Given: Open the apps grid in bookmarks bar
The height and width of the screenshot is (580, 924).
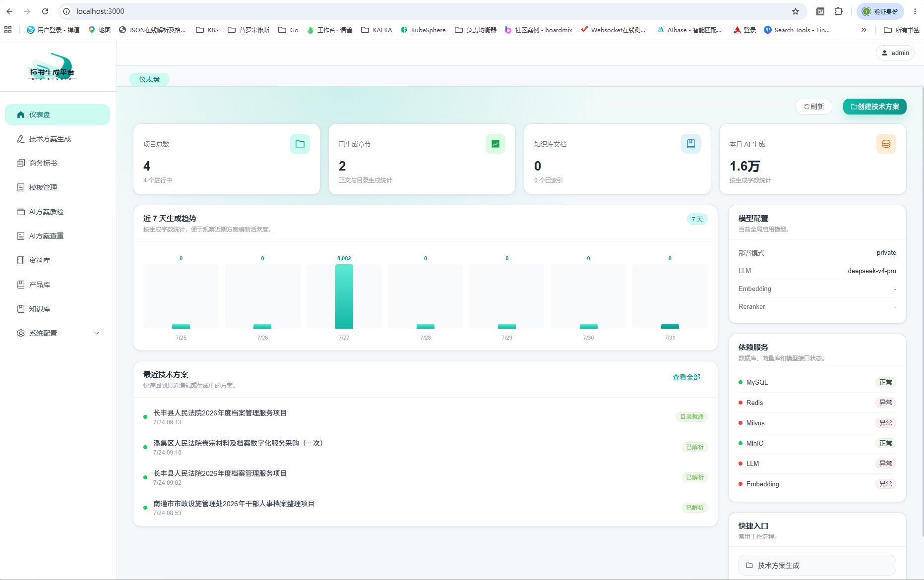Looking at the screenshot, I should click(8, 30).
